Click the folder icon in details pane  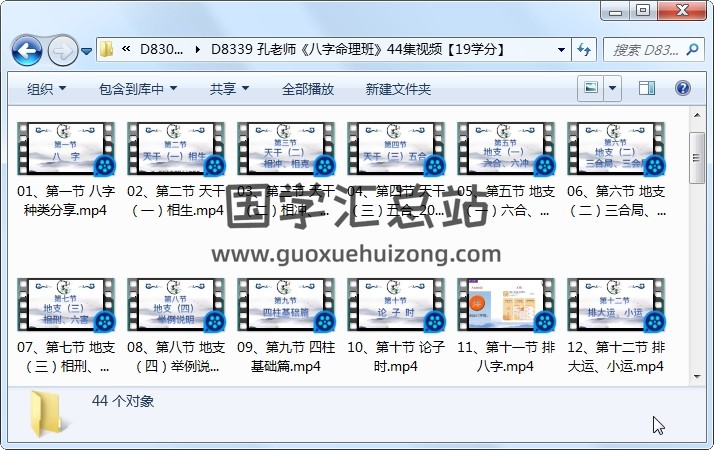coord(47,414)
